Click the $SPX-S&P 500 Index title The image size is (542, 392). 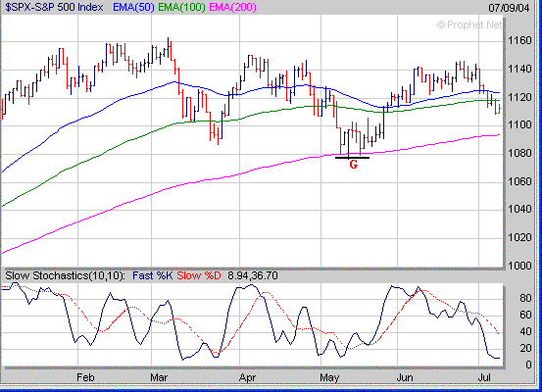54,7
